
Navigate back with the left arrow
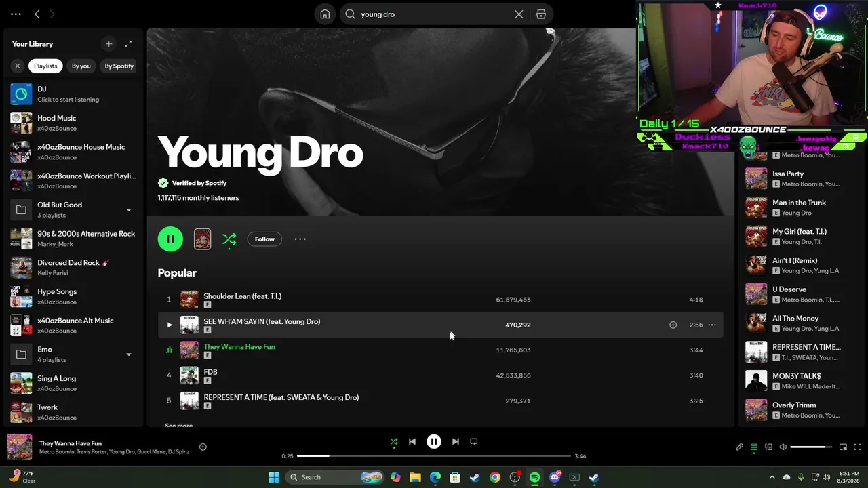(37, 14)
